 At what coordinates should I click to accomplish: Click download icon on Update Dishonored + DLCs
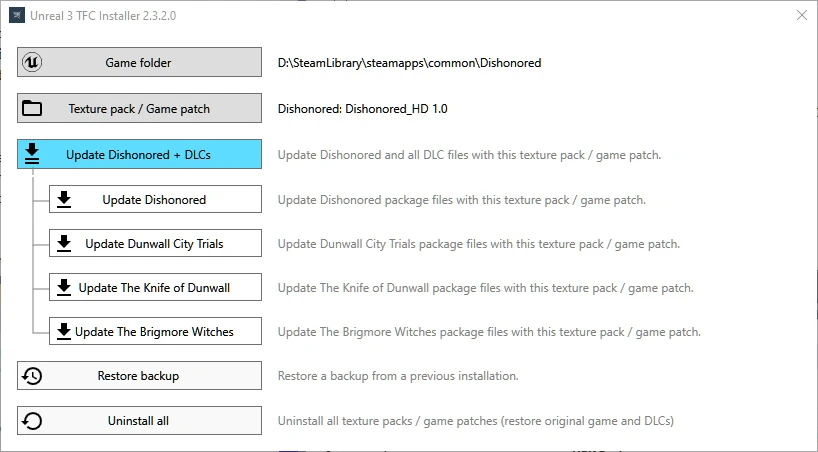pyautogui.click(x=32, y=154)
